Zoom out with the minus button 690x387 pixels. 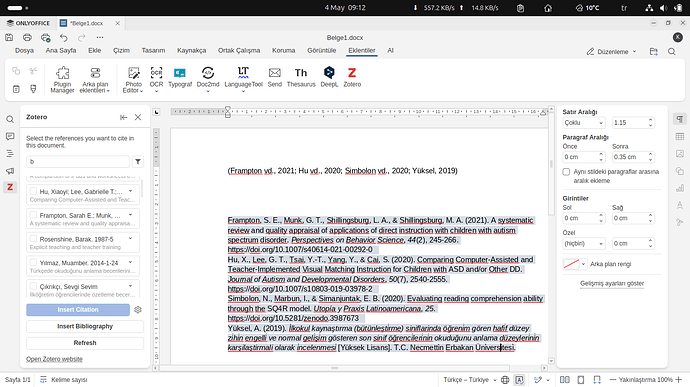pos(613,380)
